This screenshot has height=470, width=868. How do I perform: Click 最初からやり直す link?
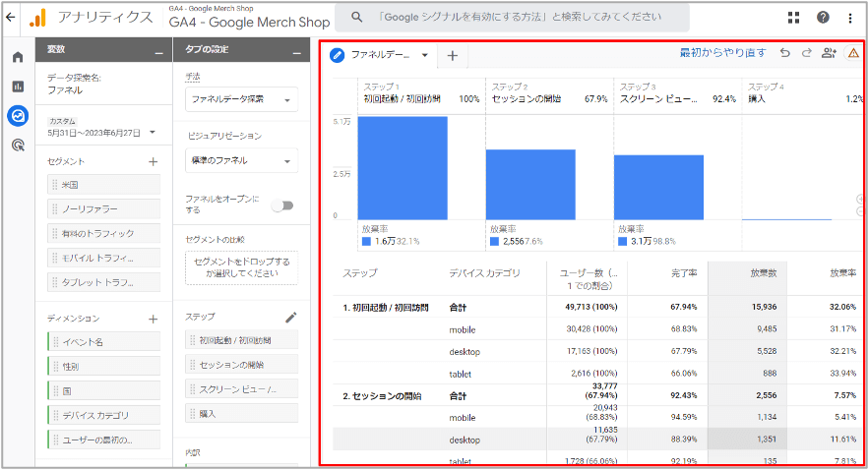[723, 52]
